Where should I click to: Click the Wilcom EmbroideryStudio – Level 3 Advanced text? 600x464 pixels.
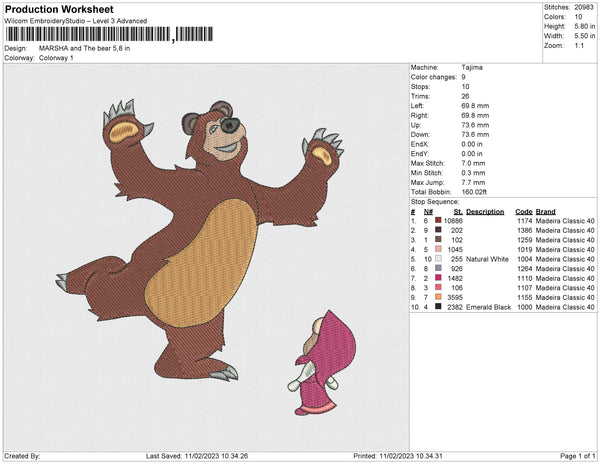pyautogui.click(x=76, y=21)
